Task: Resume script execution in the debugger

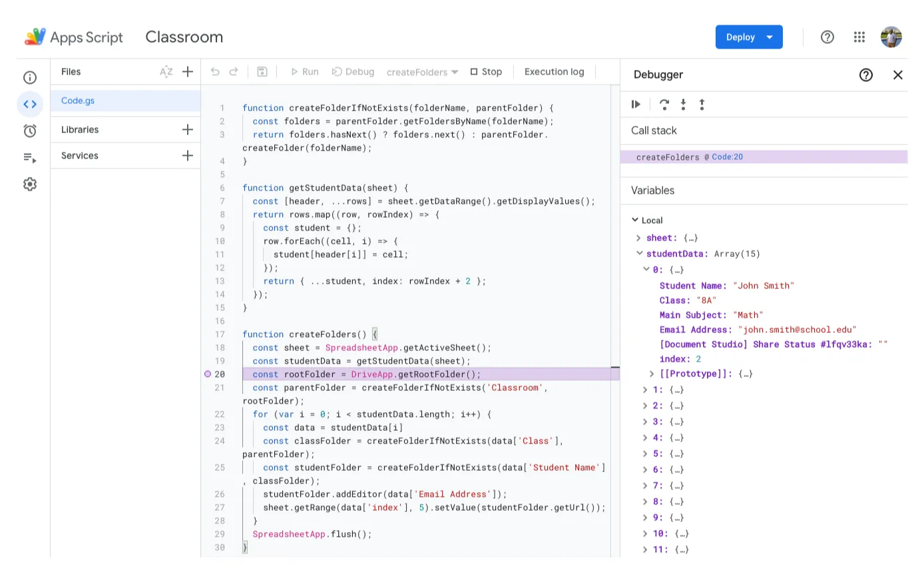Action: (x=635, y=104)
